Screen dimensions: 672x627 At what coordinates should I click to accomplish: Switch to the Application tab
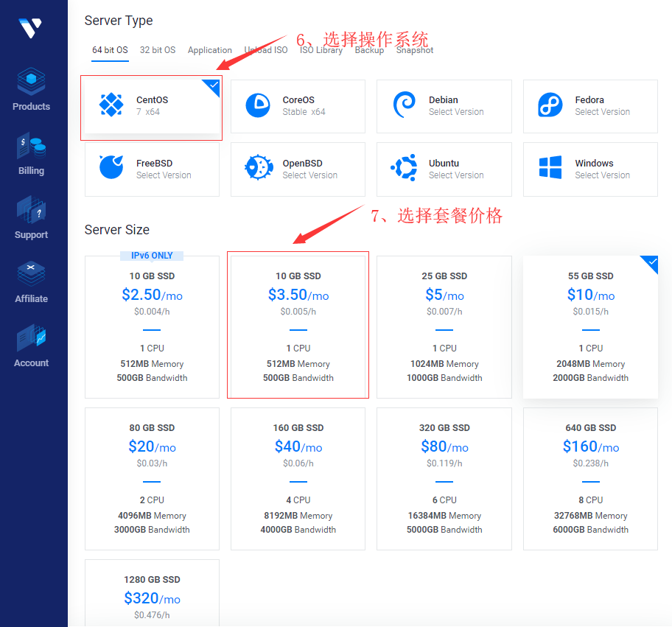(x=210, y=50)
